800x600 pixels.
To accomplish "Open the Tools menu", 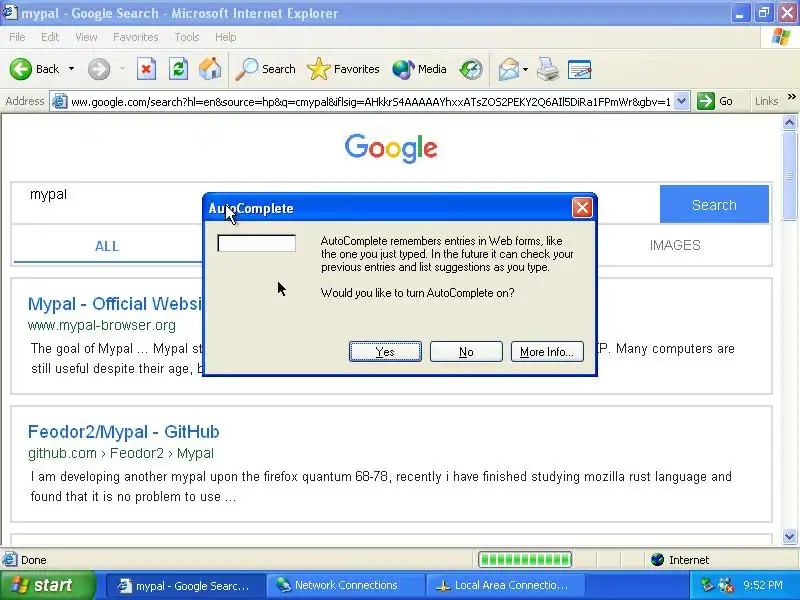I will coord(186,37).
